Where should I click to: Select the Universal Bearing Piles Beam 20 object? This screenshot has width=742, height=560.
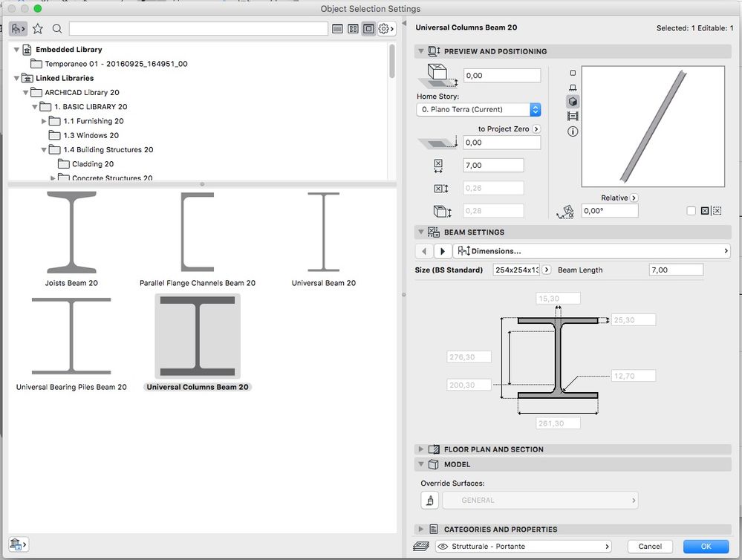click(x=71, y=343)
